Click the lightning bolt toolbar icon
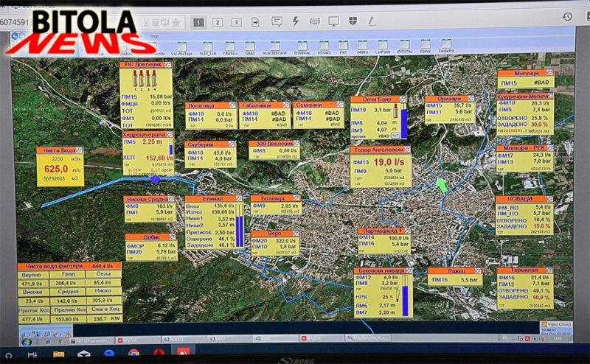The height and width of the screenshot is (364, 590). tap(296, 21)
